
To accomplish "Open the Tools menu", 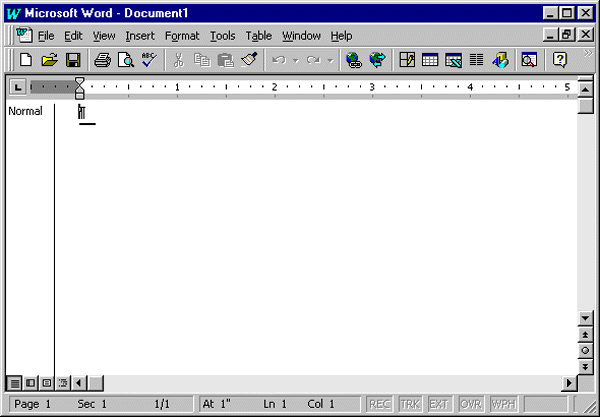I will (222, 36).
